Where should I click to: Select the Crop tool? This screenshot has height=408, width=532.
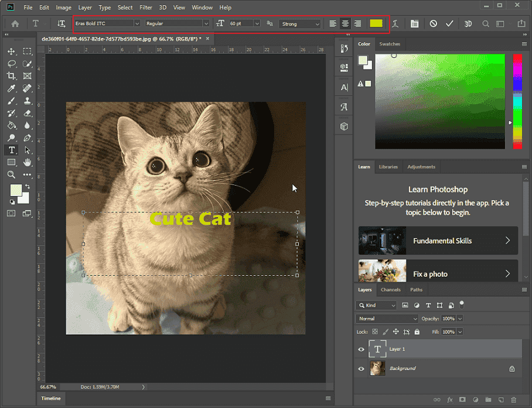coord(11,76)
